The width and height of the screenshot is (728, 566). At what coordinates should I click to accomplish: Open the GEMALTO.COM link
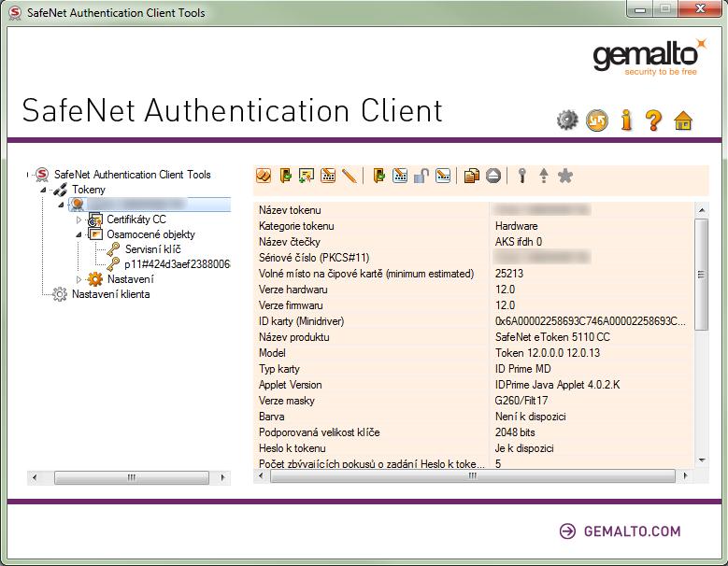tap(621, 531)
